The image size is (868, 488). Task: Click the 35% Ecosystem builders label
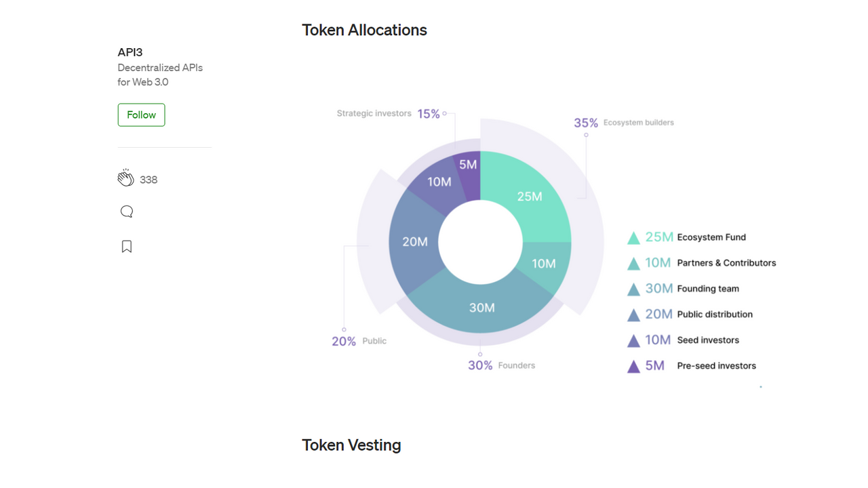624,123
